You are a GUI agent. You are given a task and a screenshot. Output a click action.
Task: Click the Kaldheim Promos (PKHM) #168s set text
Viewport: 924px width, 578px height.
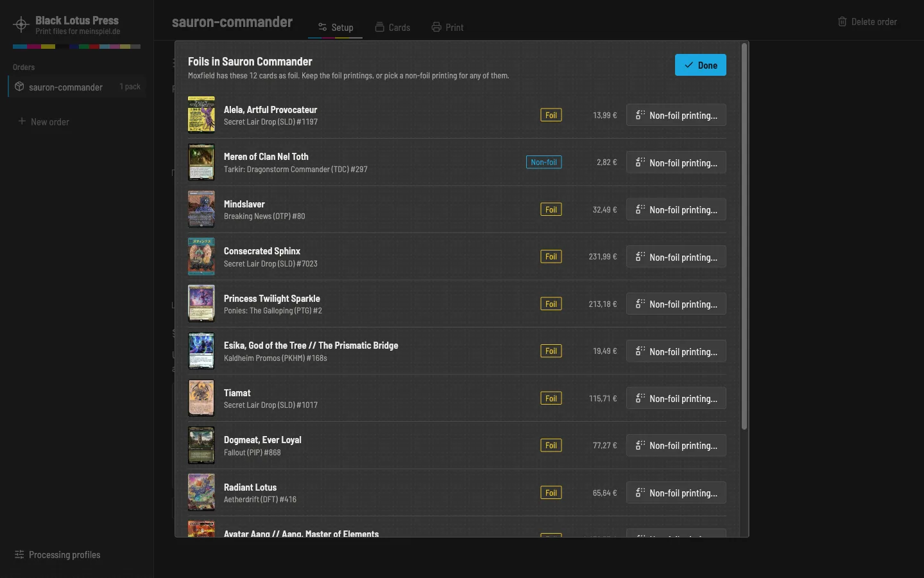pyautogui.click(x=275, y=358)
